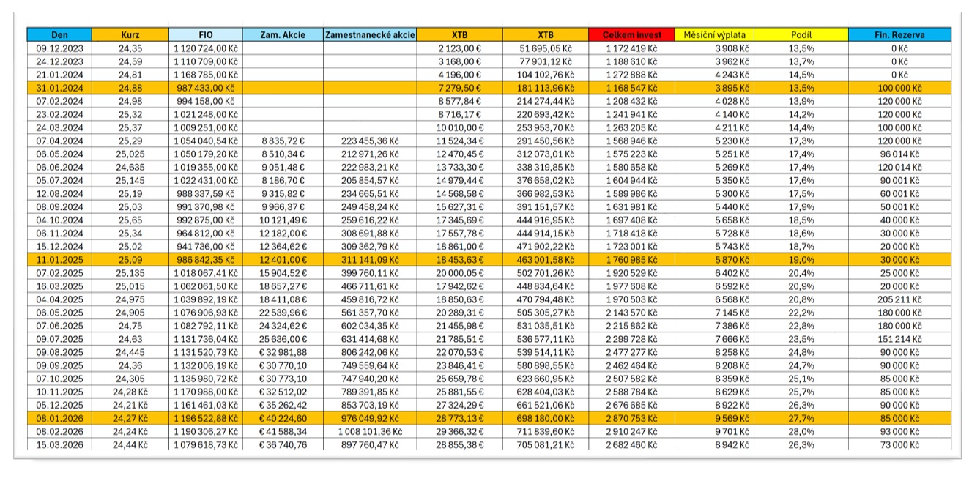Select the date cell 31.01.2024
The width and height of the screenshot is (980, 481).
(59, 88)
